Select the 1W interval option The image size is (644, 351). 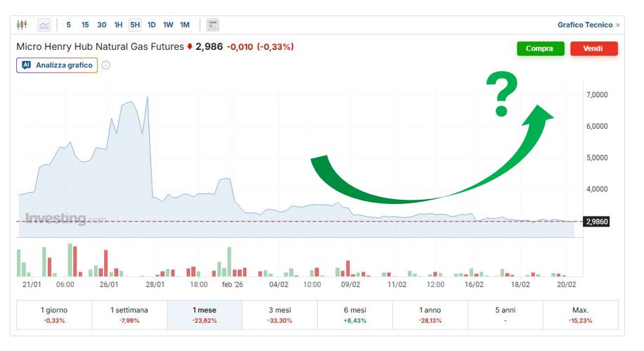pyautogui.click(x=168, y=25)
